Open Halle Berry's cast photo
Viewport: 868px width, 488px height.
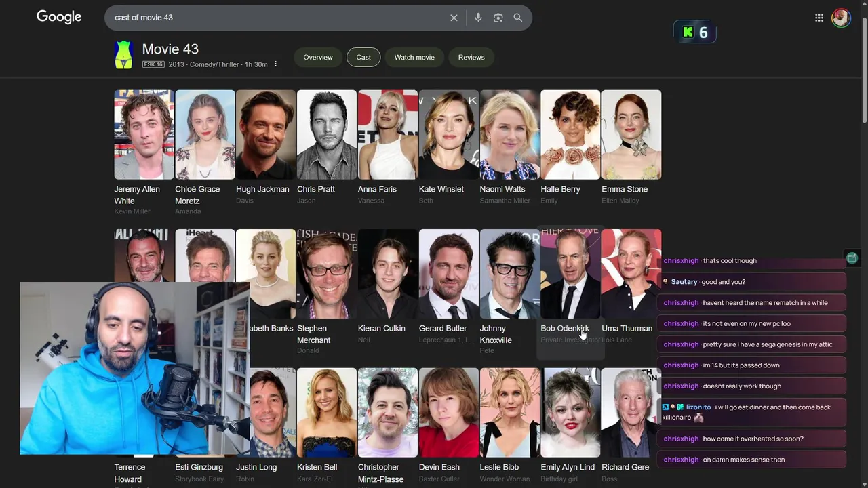tap(570, 135)
